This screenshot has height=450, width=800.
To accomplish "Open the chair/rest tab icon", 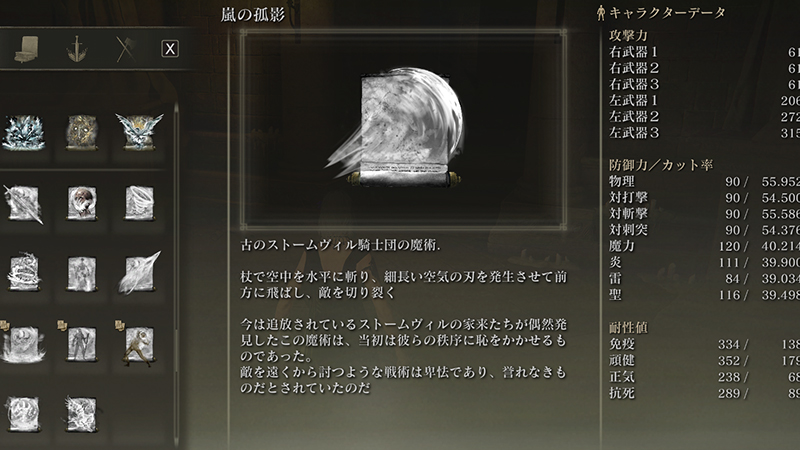I will point(27,49).
